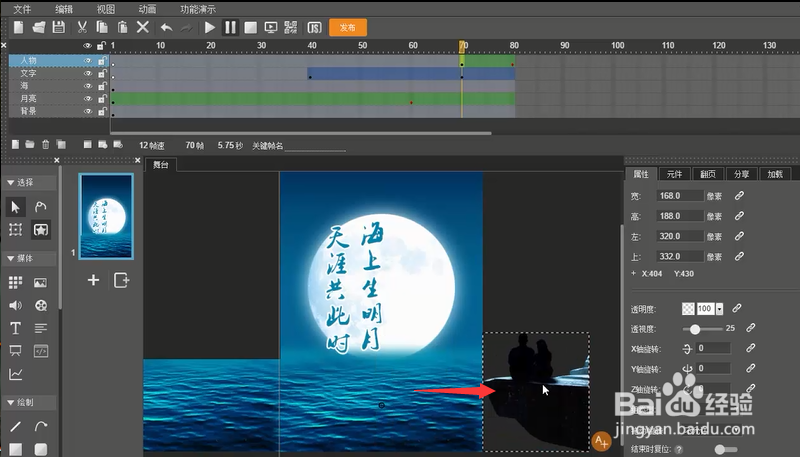Select the node edit tool
This screenshot has width=800, height=457.
pos(40,207)
